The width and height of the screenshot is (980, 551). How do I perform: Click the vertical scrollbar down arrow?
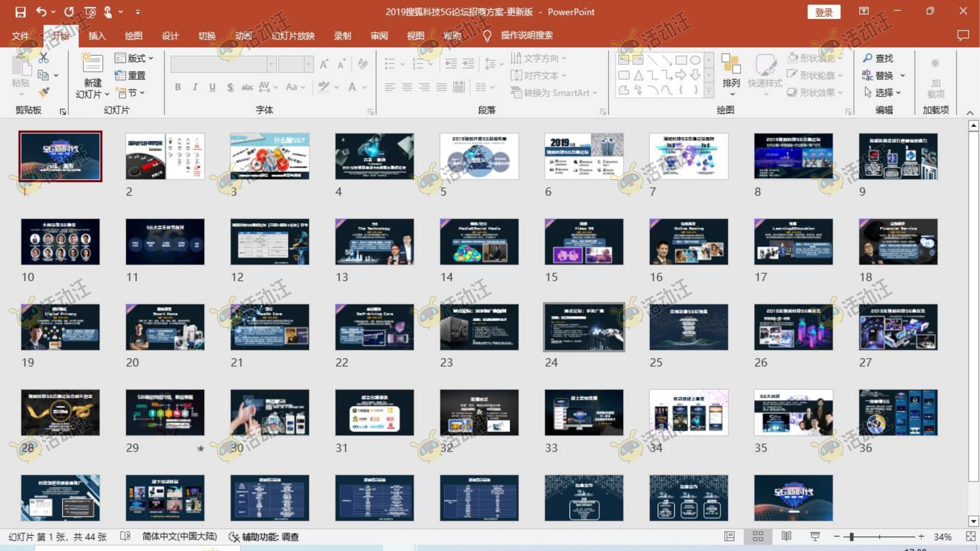973,521
